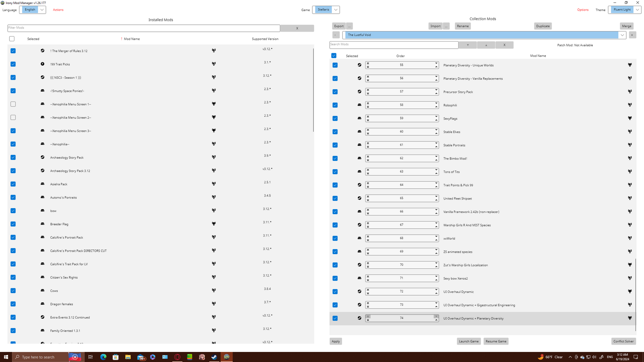
Task: Click the trophy icon for Robophili in collection
Action: click(x=630, y=105)
